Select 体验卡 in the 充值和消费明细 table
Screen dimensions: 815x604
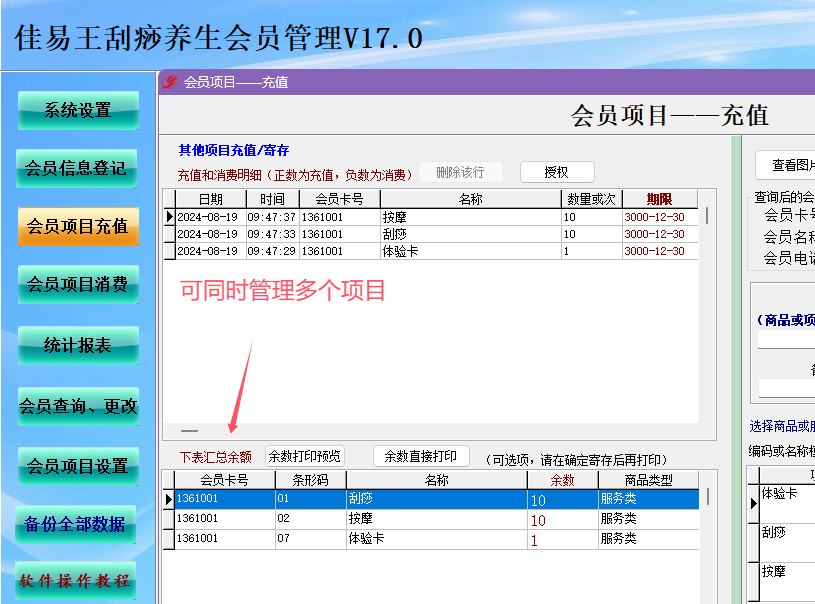point(470,251)
